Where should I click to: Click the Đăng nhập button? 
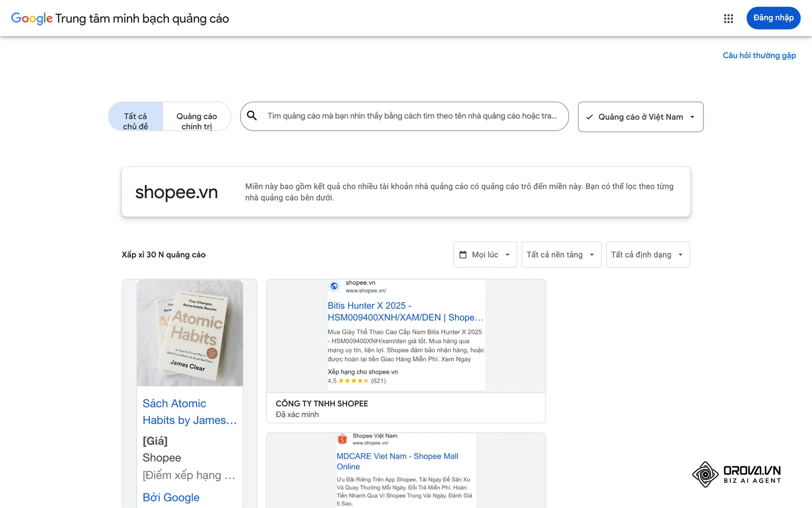click(x=773, y=18)
